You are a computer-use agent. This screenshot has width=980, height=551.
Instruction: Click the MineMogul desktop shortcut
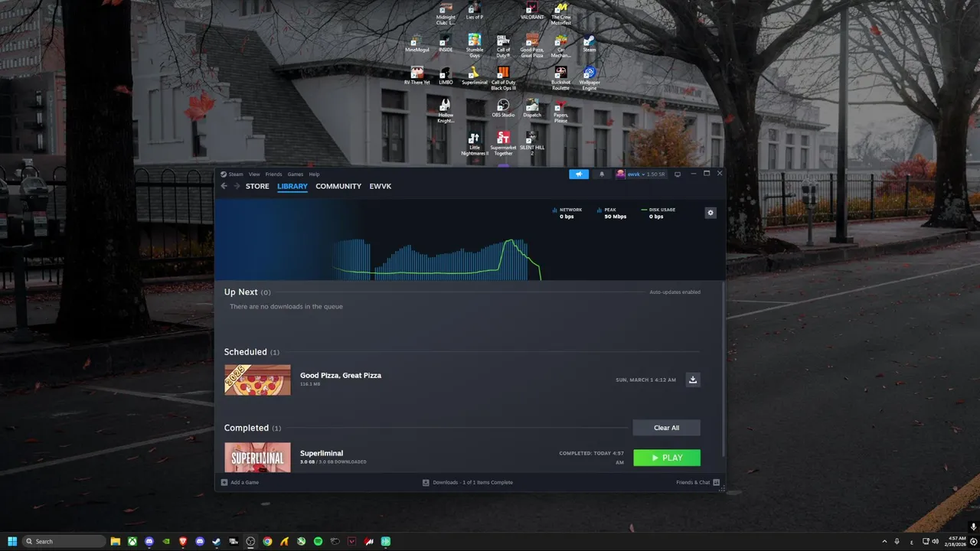coord(417,44)
